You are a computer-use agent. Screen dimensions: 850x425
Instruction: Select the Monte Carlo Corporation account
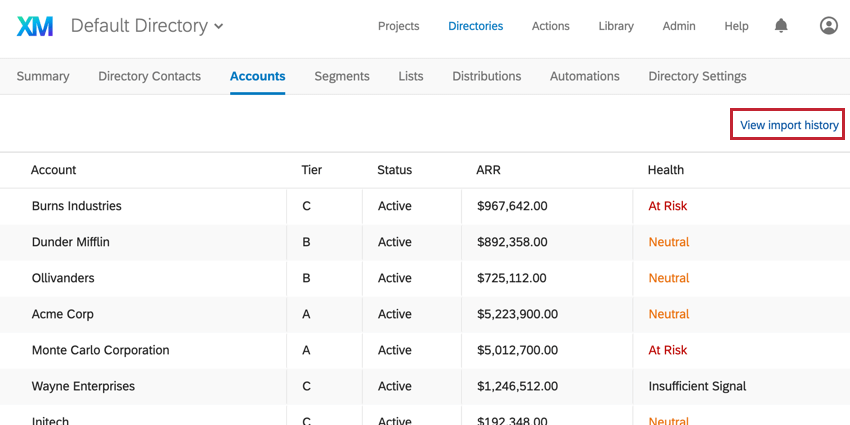100,350
